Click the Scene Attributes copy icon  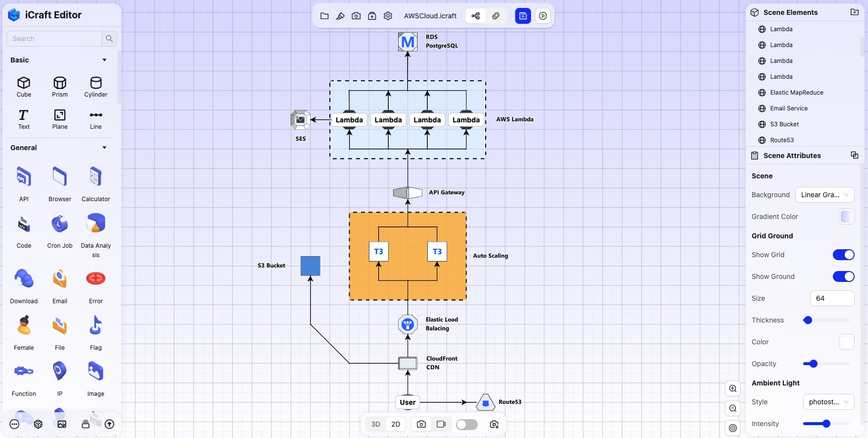tap(855, 155)
